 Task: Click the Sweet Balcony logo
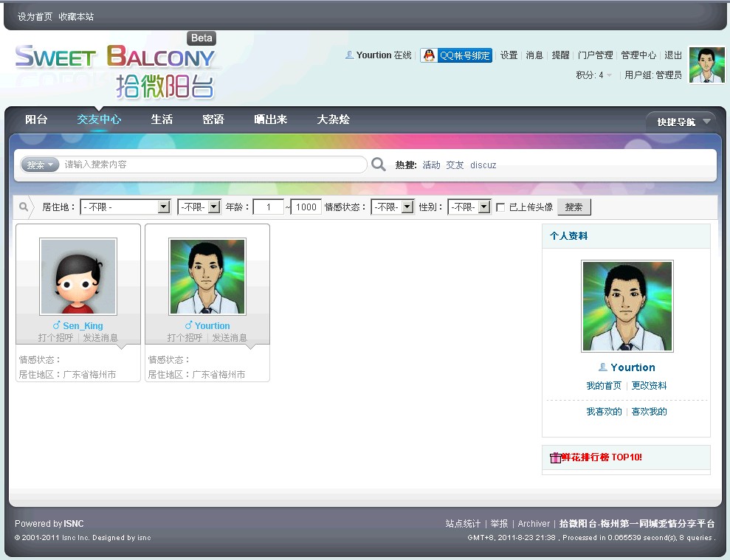(x=115, y=70)
